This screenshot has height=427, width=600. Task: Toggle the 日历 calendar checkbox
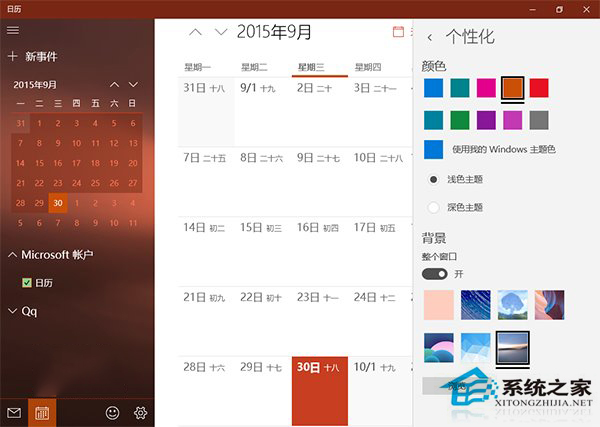pyautogui.click(x=27, y=283)
